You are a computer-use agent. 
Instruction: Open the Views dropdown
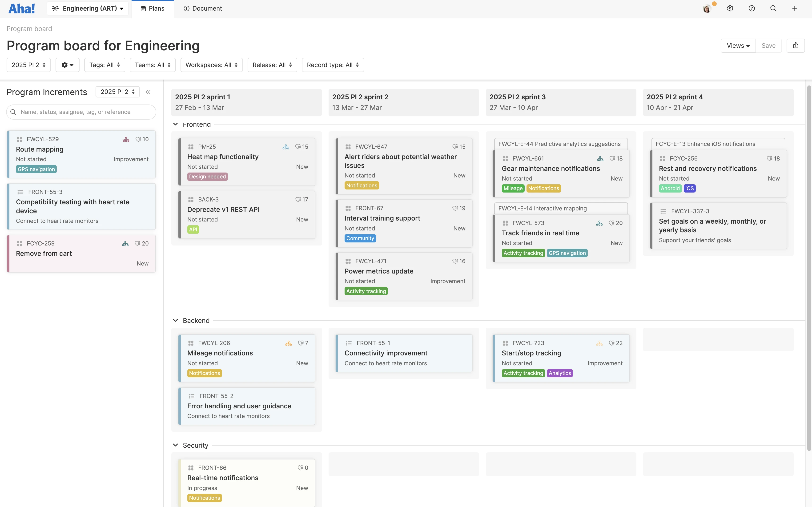click(738, 46)
